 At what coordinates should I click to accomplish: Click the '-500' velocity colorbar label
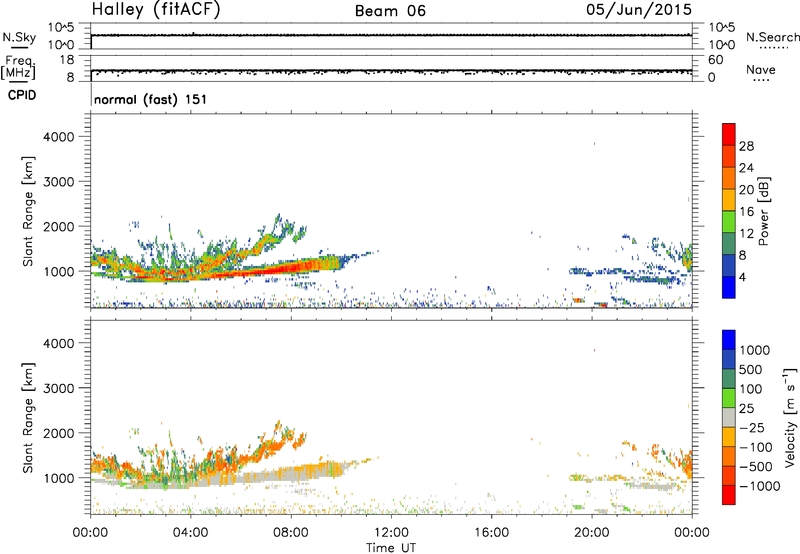tap(756, 467)
